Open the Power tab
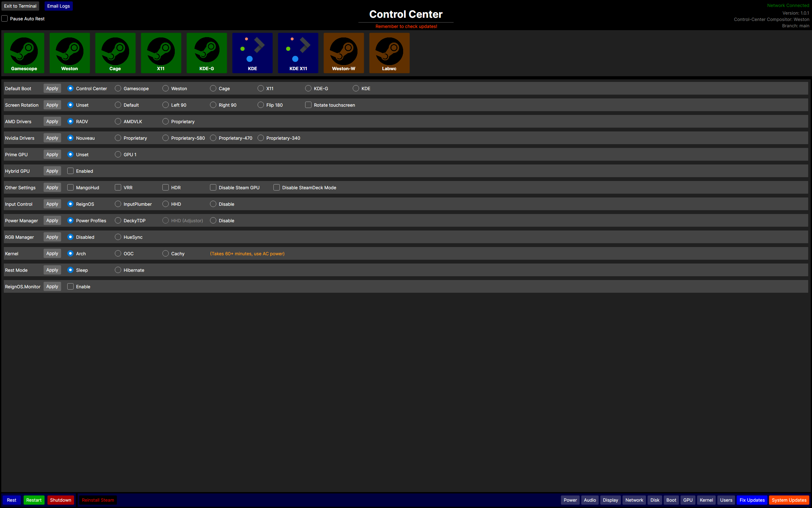The height and width of the screenshot is (508, 812). point(570,500)
